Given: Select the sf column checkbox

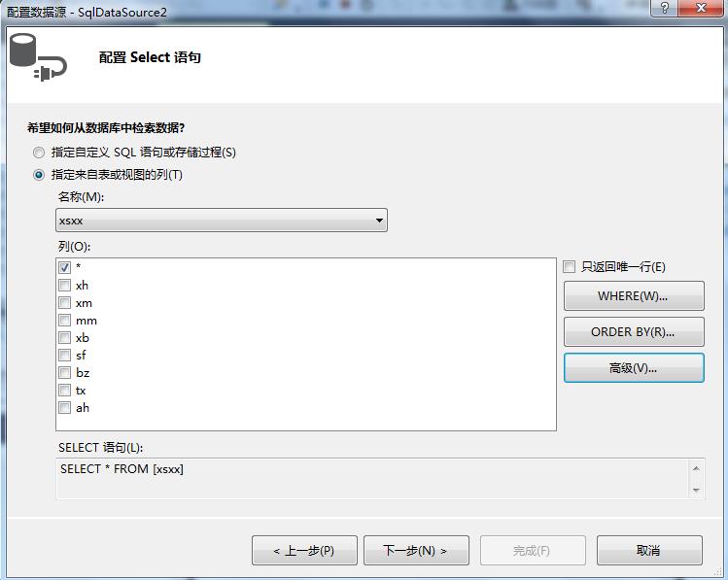Looking at the screenshot, I should (64, 356).
